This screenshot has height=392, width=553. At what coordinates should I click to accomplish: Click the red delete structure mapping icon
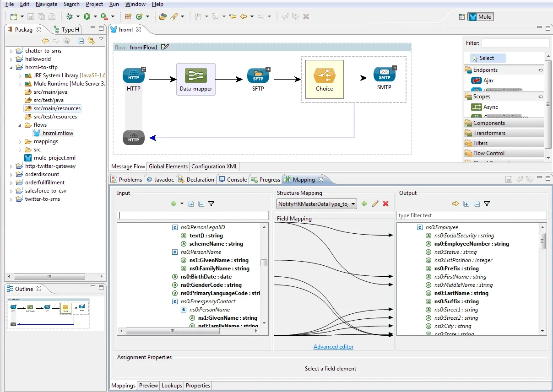[x=385, y=204]
